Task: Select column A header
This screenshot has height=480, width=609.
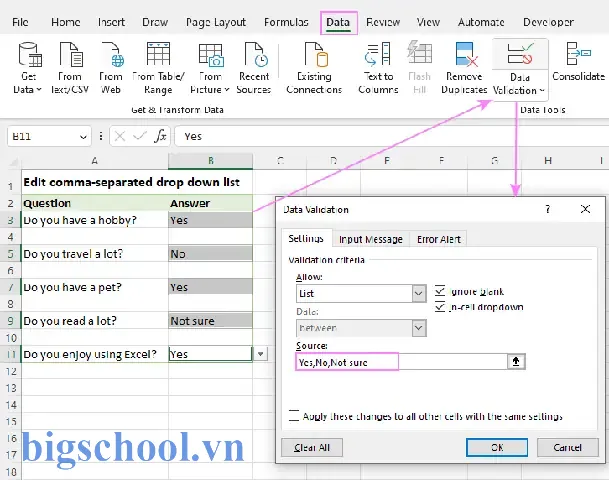Action: click(95, 161)
